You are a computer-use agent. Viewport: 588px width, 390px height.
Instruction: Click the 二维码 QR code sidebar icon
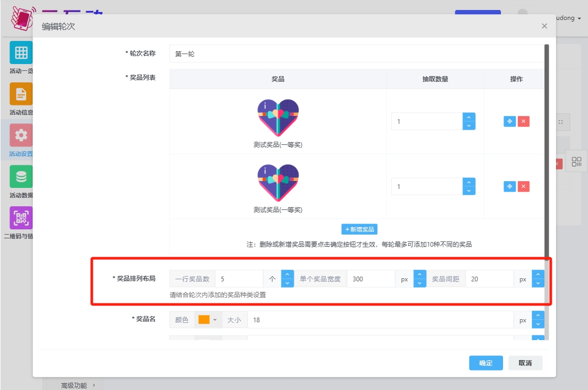[x=21, y=218]
